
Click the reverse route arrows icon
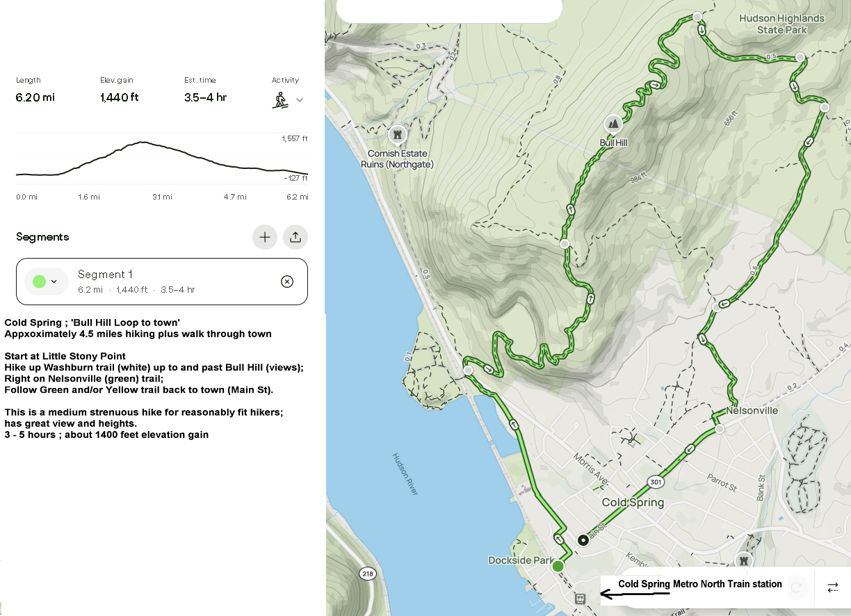tap(833, 587)
